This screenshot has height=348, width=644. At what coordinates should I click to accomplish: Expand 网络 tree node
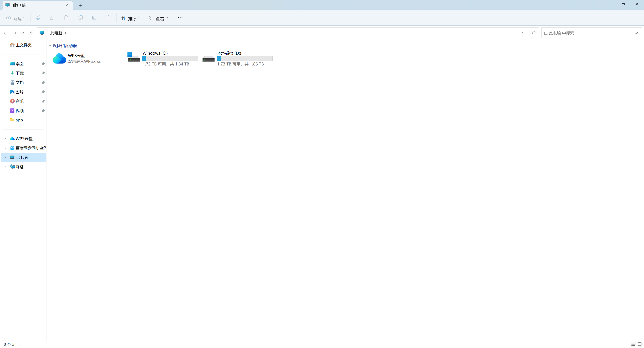tap(5, 167)
